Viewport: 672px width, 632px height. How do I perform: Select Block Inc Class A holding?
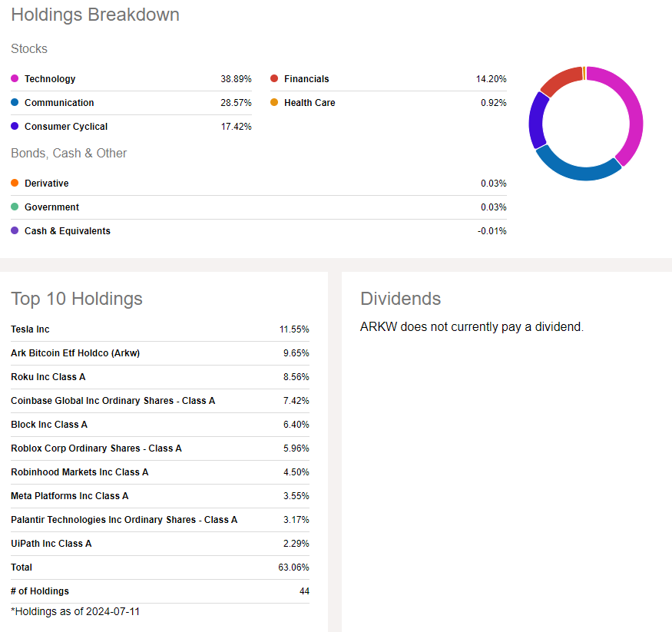click(49, 425)
